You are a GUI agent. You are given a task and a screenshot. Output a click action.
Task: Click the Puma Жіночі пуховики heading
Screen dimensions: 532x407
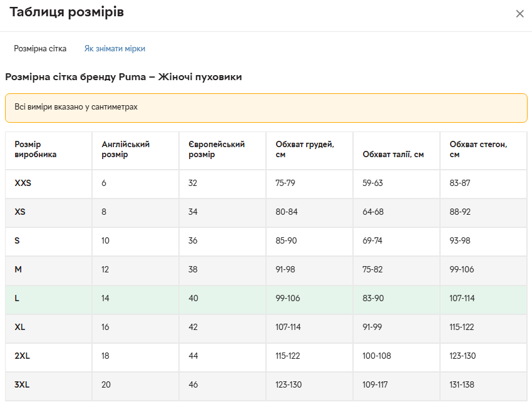123,77
